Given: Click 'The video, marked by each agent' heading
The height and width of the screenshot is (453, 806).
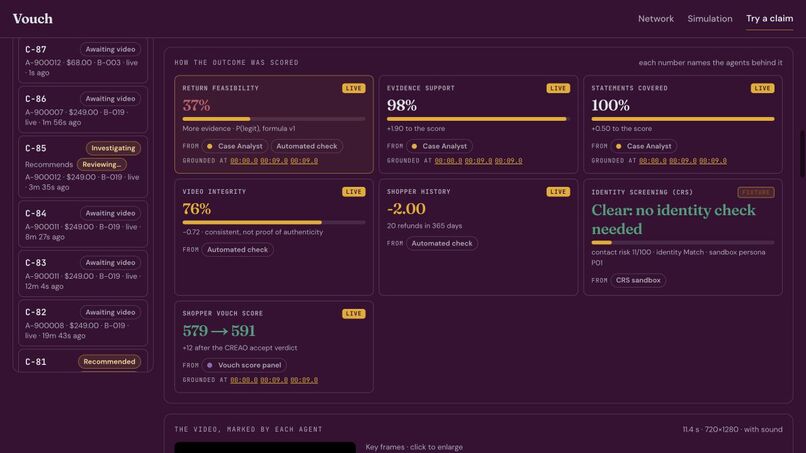Looking at the screenshot, I should [x=248, y=429].
